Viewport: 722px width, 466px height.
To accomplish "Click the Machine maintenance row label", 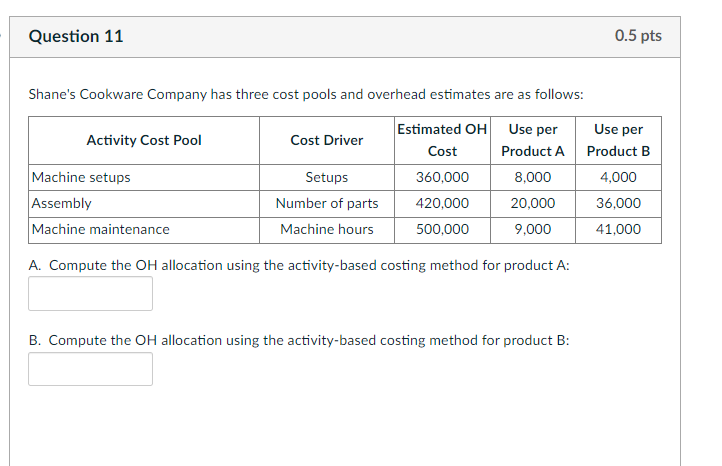I will [x=100, y=229].
